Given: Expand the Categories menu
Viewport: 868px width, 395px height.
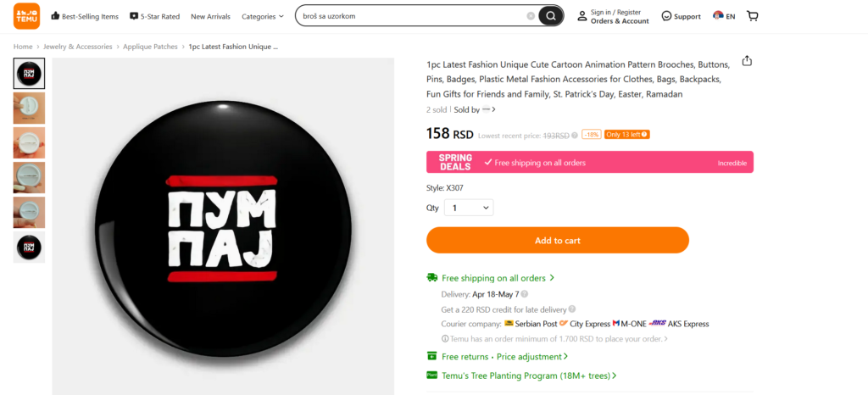Looking at the screenshot, I should (263, 16).
